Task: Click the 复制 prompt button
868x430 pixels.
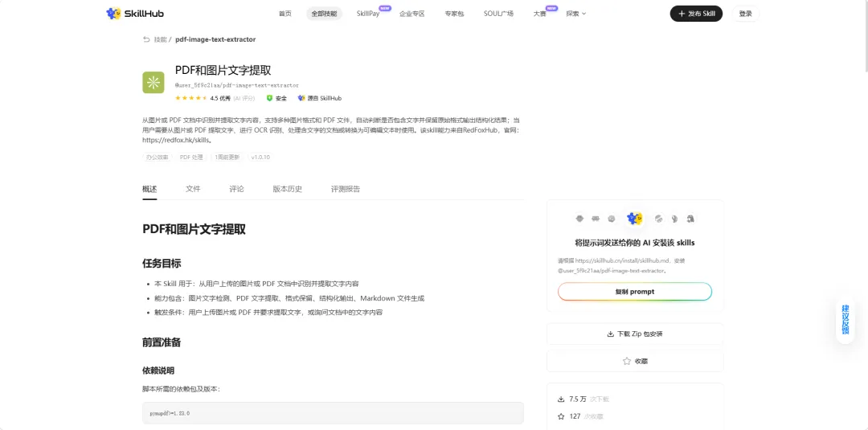Action: tap(634, 292)
